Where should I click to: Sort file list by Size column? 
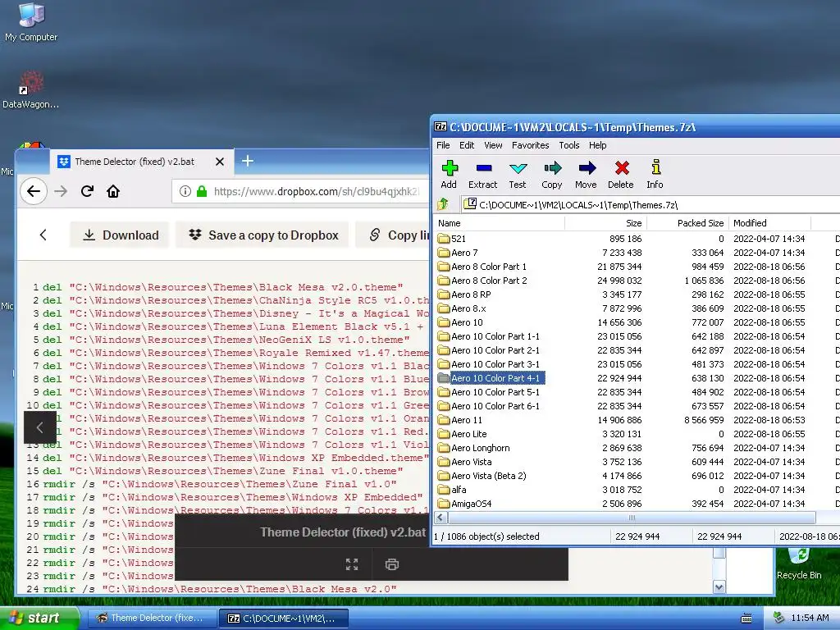(x=606, y=223)
